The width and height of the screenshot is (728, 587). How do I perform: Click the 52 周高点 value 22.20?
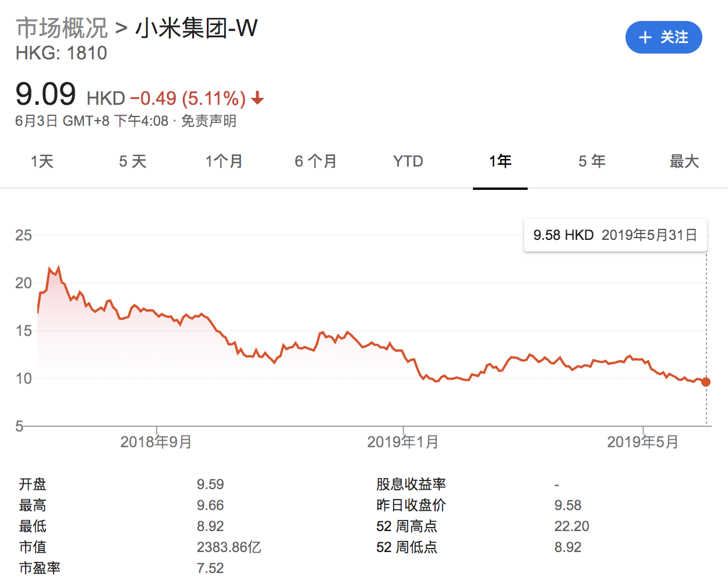(x=572, y=526)
